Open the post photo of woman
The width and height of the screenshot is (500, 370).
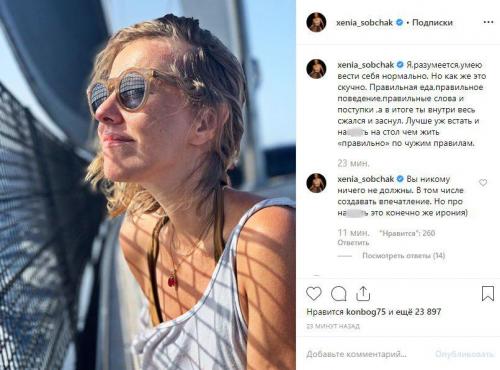pyautogui.click(x=148, y=185)
